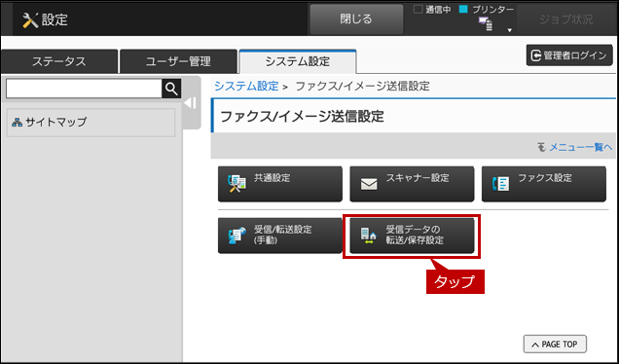Open スキャナー設定 button

(412, 184)
